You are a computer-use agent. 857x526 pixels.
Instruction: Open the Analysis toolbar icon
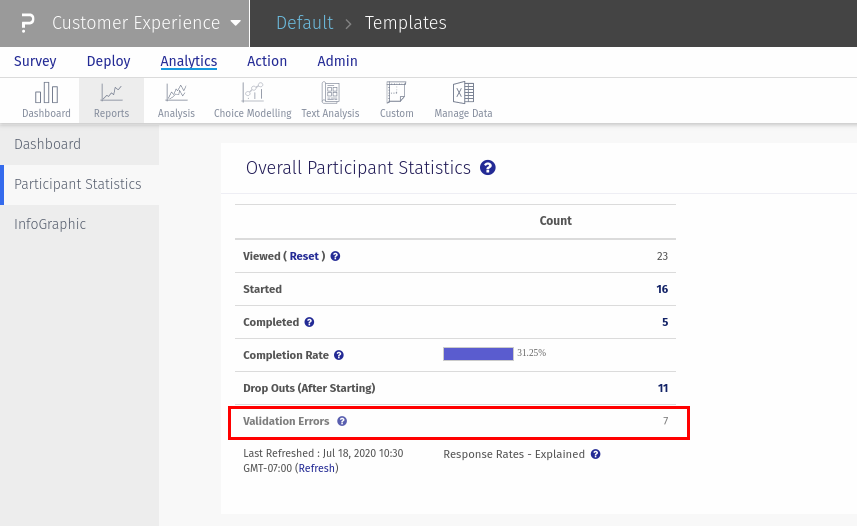point(176,100)
